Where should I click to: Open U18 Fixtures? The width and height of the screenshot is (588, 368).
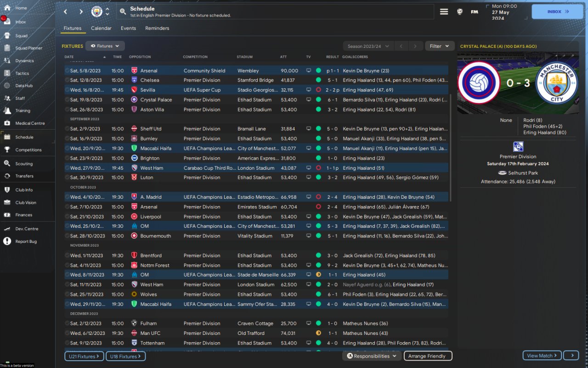pos(125,356)
